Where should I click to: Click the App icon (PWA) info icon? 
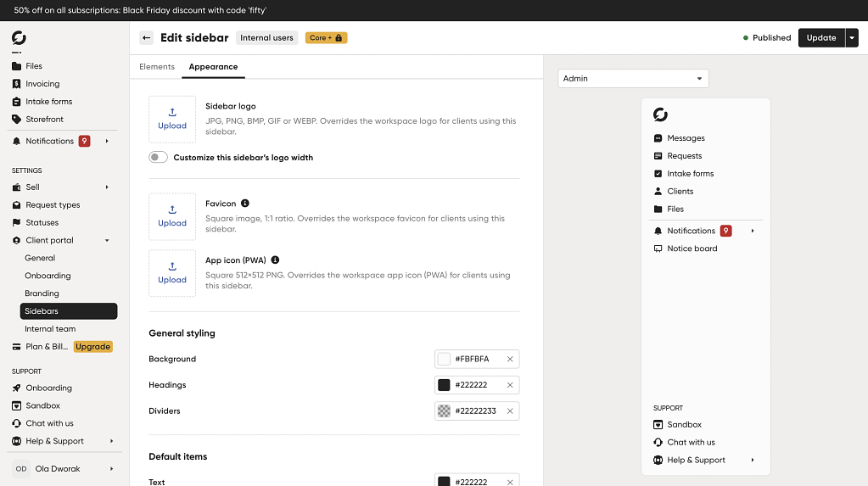[x=275, y=260]
